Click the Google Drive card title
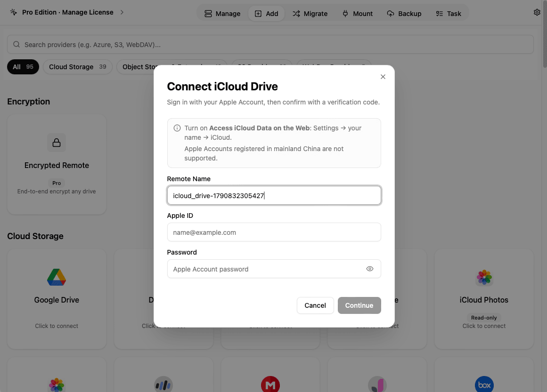 57,300
